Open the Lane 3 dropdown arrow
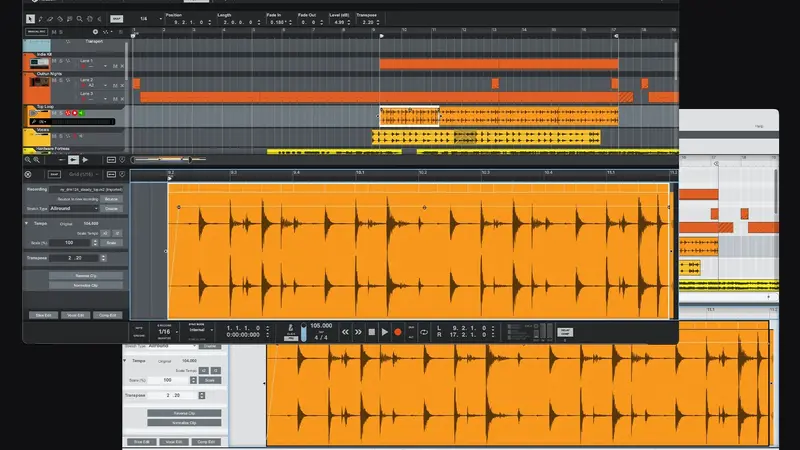This screenshot has height=450, width=800. point(106,98)
